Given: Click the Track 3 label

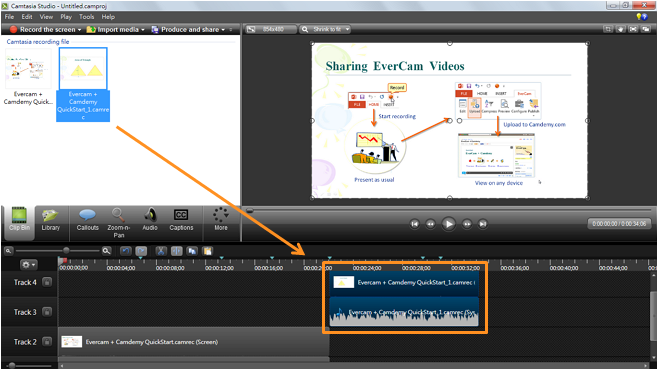Looking at the screenshot, I should [25, 312].
